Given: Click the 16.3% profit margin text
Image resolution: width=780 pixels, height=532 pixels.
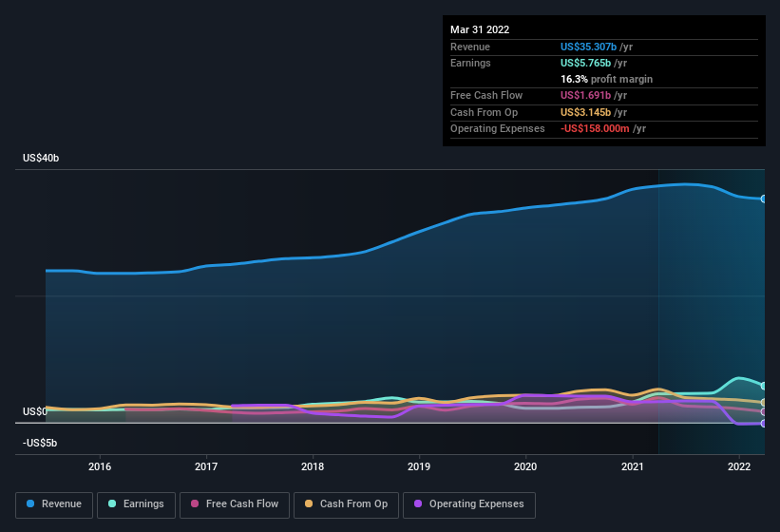Looking at the screenshot, I should [x=606, y=79].
